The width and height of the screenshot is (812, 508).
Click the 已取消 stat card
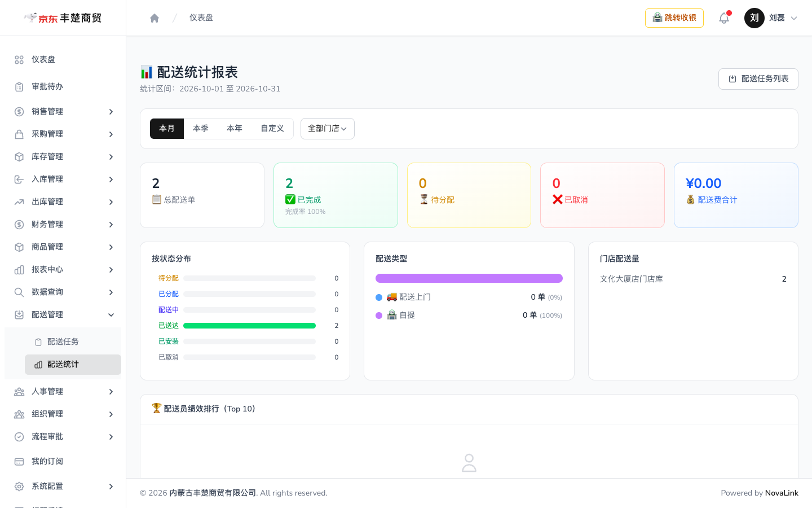point(602,195)
